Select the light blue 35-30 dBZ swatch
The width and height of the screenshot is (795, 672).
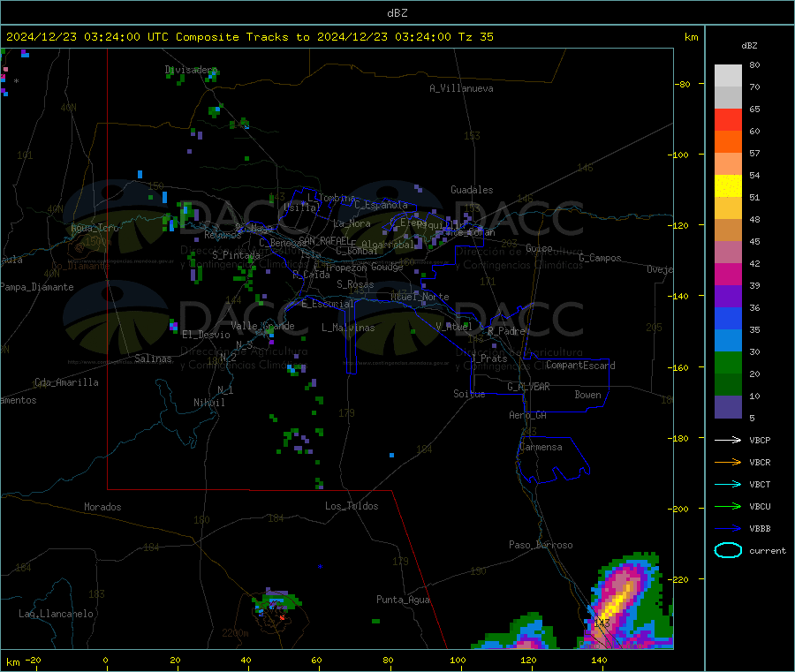[x=728, y=341]
